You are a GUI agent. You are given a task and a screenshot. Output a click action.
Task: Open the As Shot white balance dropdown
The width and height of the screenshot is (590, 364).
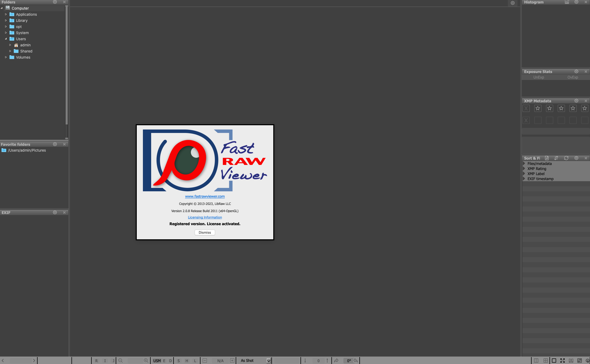point(268,361)
